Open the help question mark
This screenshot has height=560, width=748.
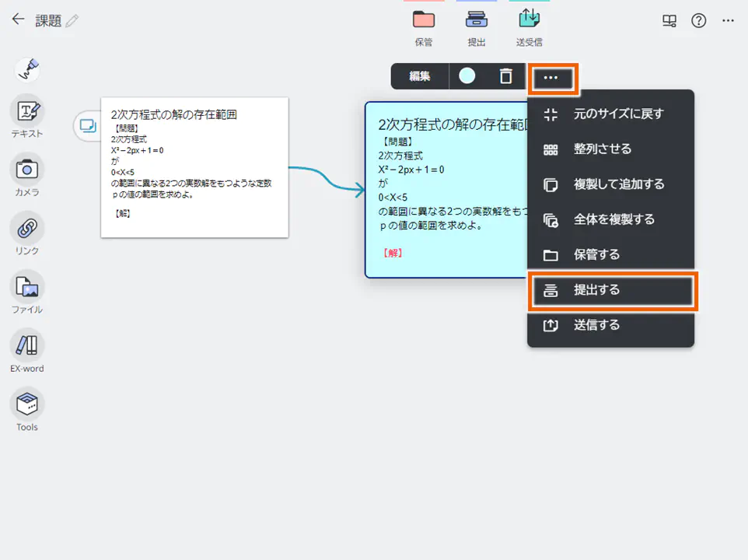[698, 21]
